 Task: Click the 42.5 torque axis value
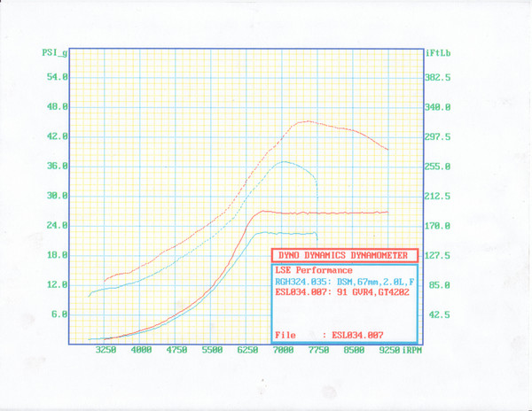(440, 314)
